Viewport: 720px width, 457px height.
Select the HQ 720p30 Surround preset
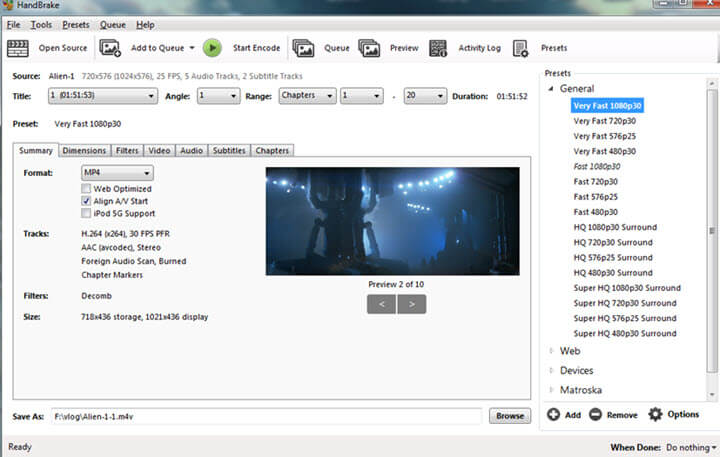pos(613,242)
